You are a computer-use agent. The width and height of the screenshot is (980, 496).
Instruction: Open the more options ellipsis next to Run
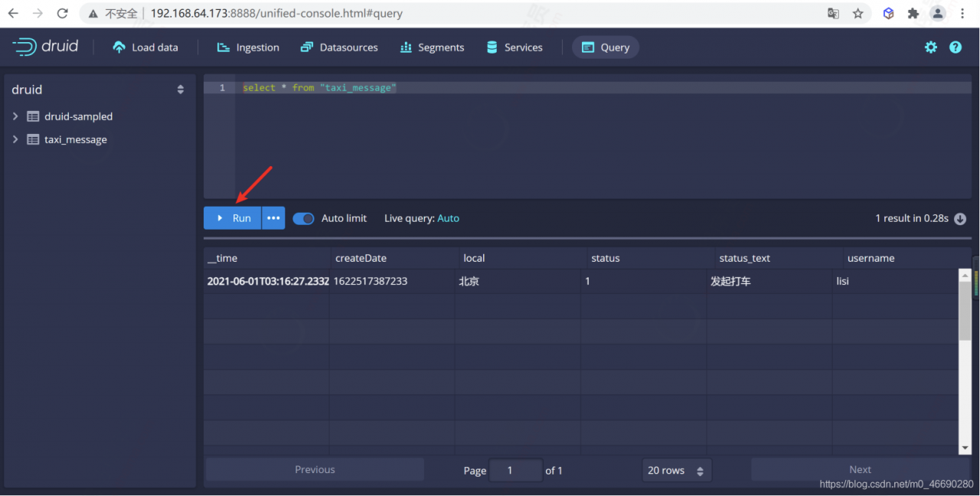tap(273, 218)
